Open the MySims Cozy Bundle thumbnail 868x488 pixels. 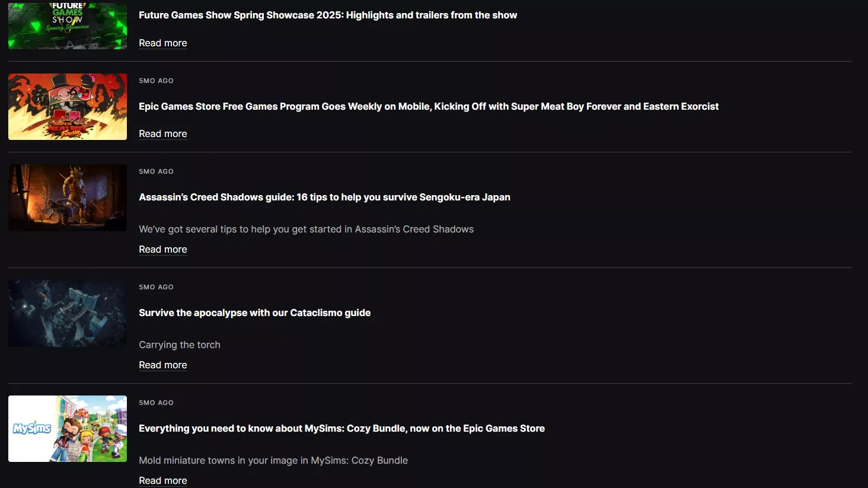click(68, 429)
